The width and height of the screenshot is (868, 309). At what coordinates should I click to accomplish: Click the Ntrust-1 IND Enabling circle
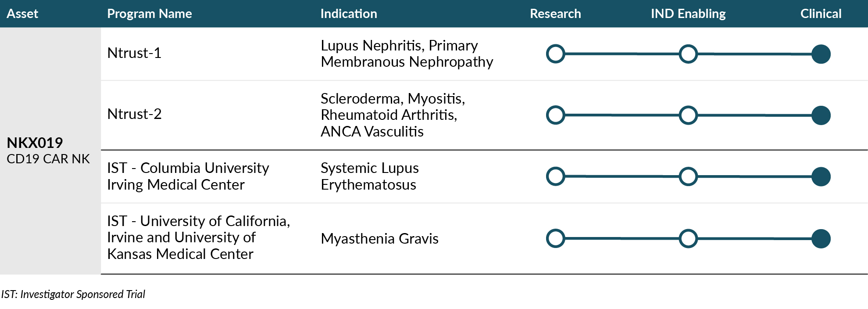pyautogui.click(x=688, y=54)
